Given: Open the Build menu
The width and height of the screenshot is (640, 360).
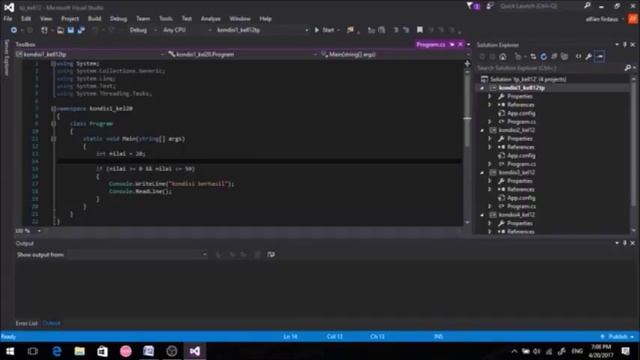Looking at the screenshot, I should (94, 19).
